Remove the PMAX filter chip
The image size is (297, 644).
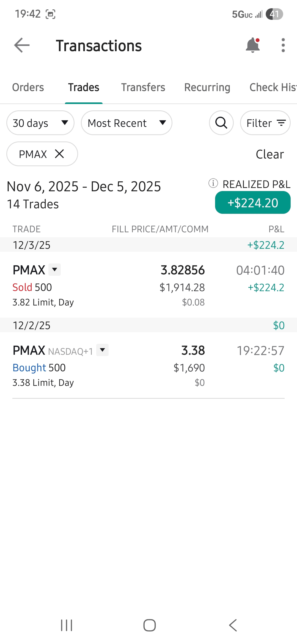59,154
